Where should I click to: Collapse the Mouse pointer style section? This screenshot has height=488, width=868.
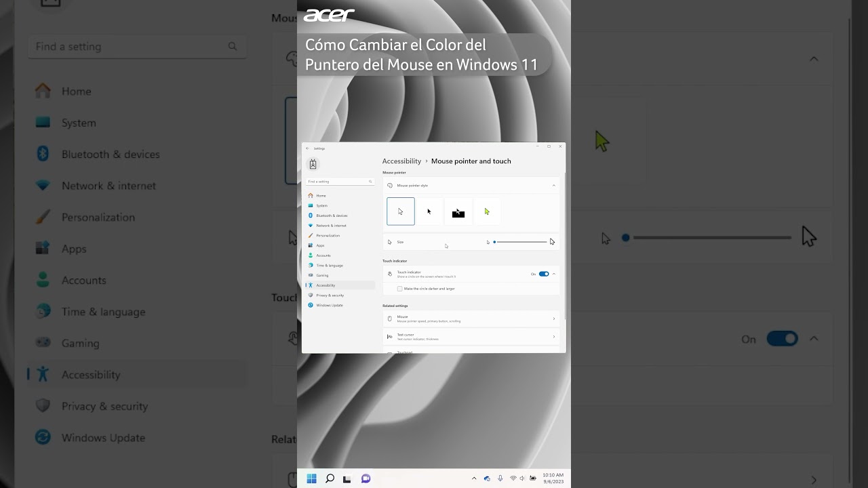pyautogui.click(x=554, y=185)
